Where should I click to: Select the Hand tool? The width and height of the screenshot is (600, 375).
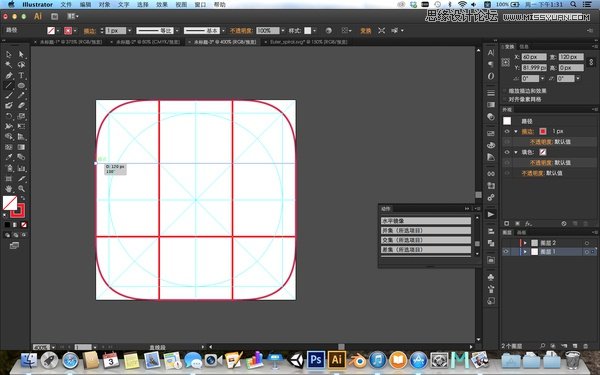[x=9, y=188]
